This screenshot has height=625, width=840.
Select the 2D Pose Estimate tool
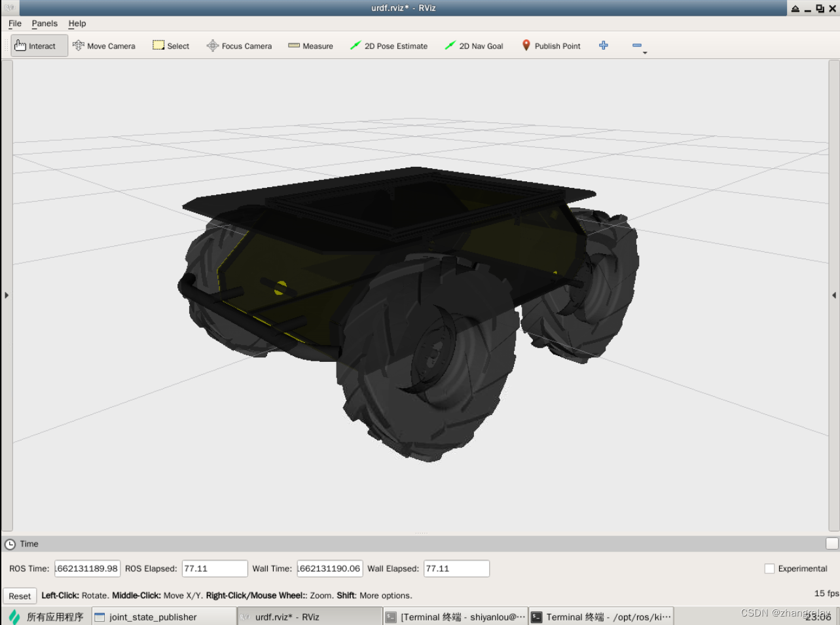point(389,45)
